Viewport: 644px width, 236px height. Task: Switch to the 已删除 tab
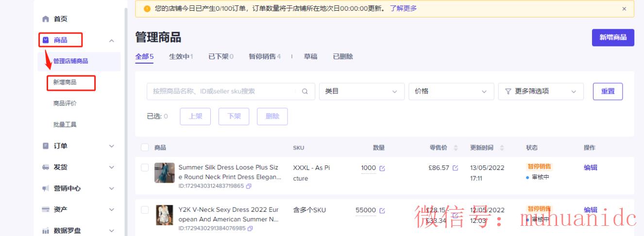343,57
